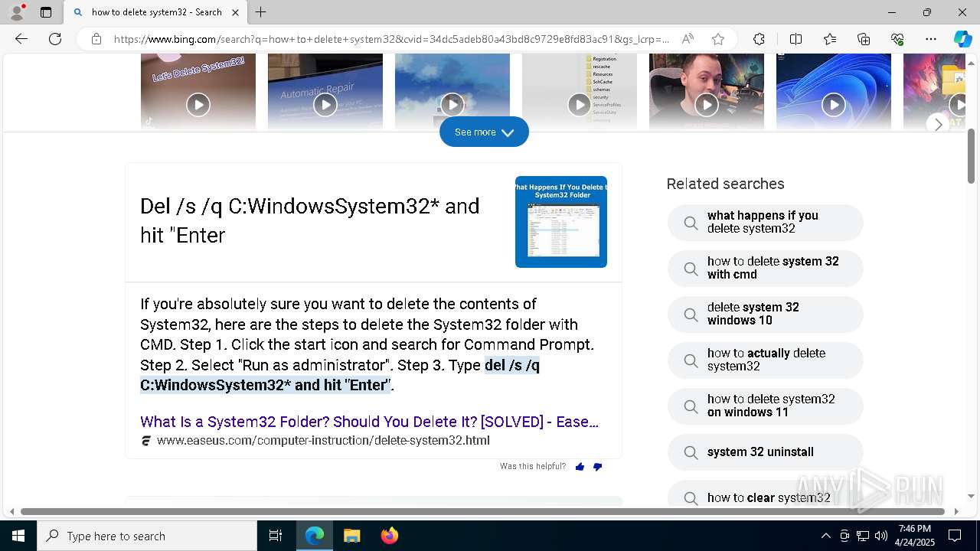Screen dimensions: 980x551
Task: Click the address bar URL
Action: pos(390,39)
